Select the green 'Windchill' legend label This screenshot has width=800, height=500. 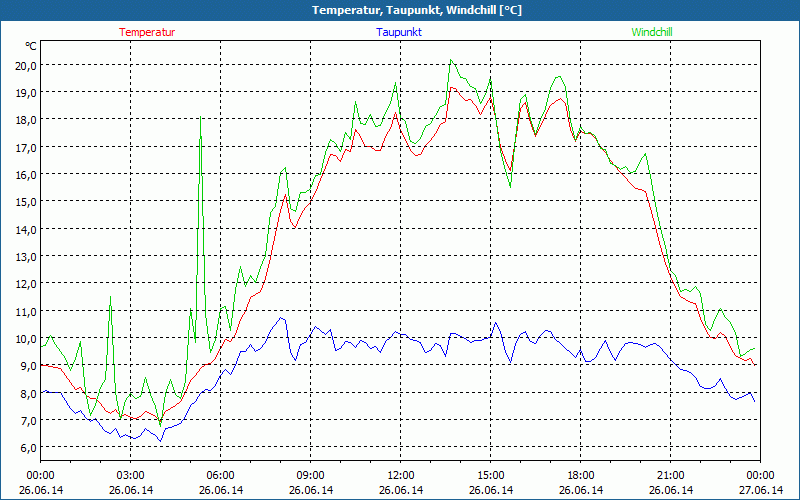click(x=652, y=32)
